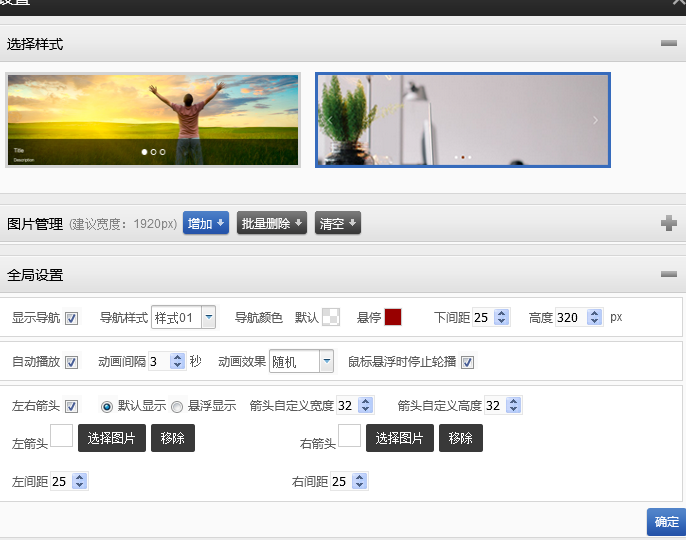This screenshot has height=540, width=686.
Task: Disable the 自动播放 checkbox
Action: tap(72, 362)
